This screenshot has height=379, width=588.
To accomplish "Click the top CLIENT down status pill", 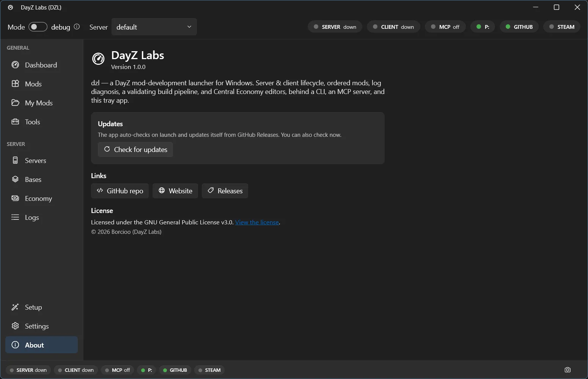I will pyautogui.click(x=393, y=27).
